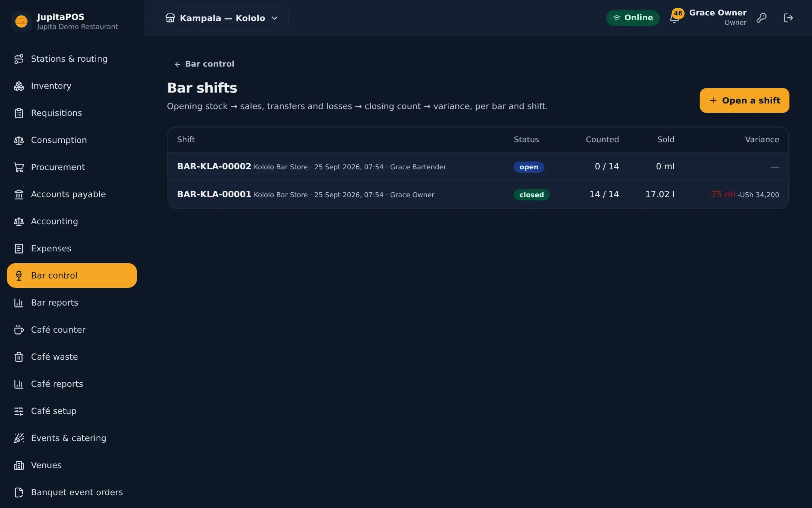Go to Requisitions in sidebar
The height and width of the screenshot is (508, 812).
72,113
